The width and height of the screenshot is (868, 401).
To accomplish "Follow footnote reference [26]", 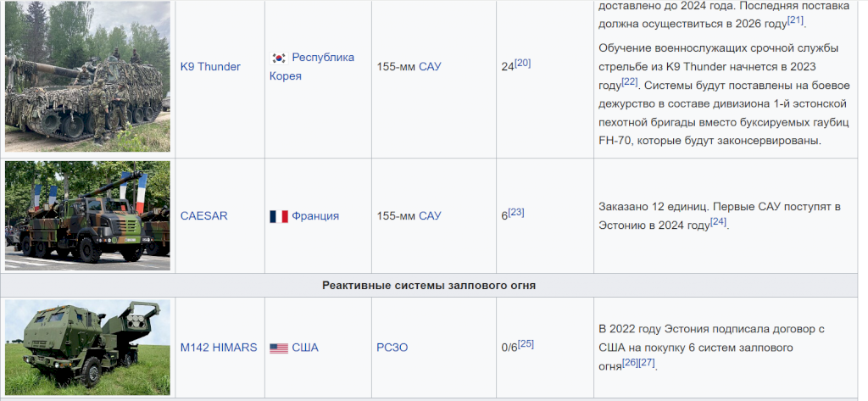I will [630, 363].
